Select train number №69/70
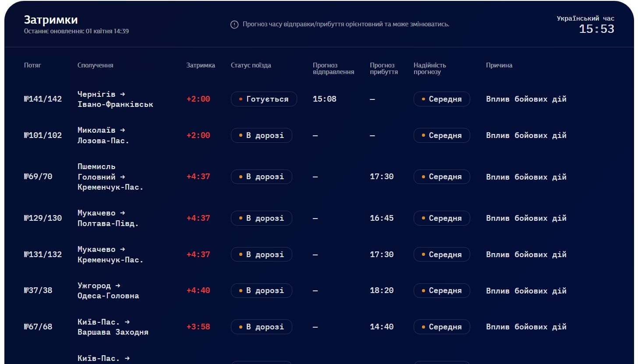 [38, 177]
